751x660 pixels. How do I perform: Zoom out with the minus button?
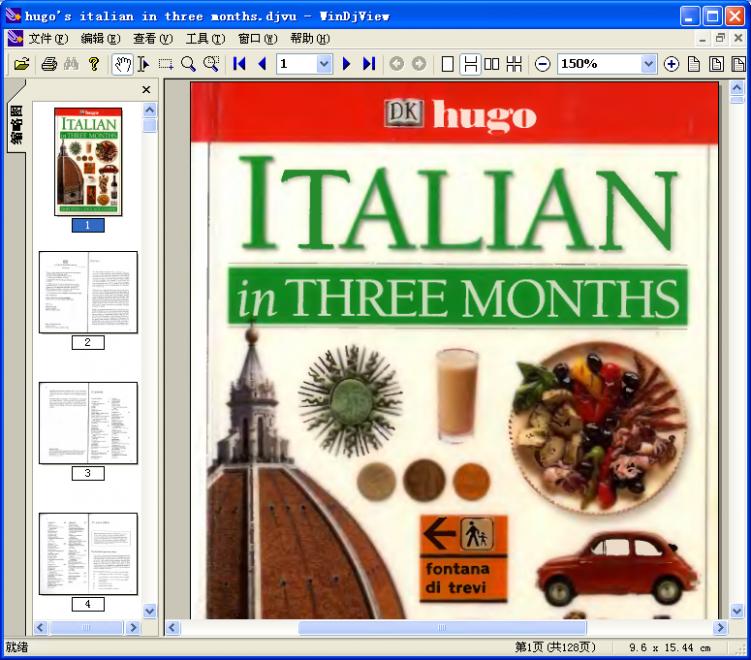pyautogui.click(x=542, y=64)
